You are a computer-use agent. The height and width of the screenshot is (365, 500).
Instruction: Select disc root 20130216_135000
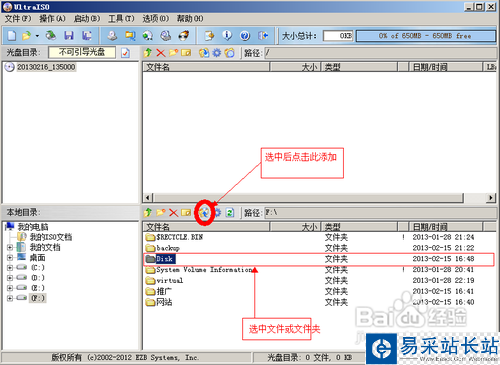coord(46,67)
